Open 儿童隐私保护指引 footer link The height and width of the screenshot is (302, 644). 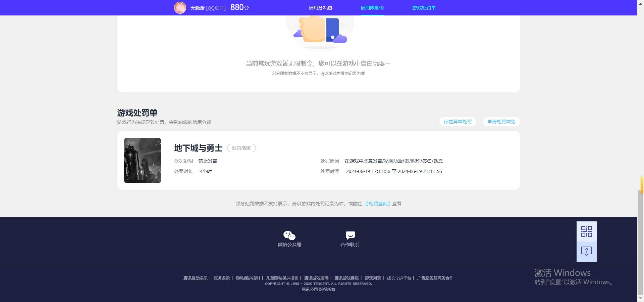[x=282, y=278]
